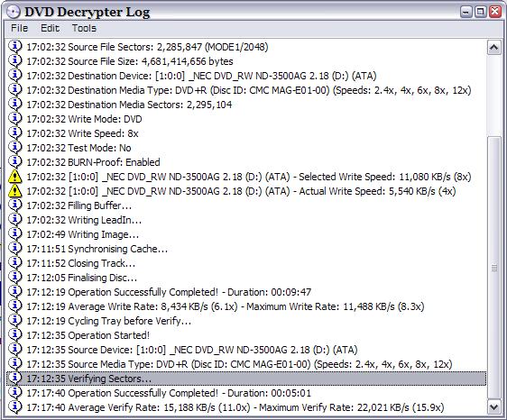507x420 pixels.
Task: Open the Tools menu
Action: click(84, 28)
